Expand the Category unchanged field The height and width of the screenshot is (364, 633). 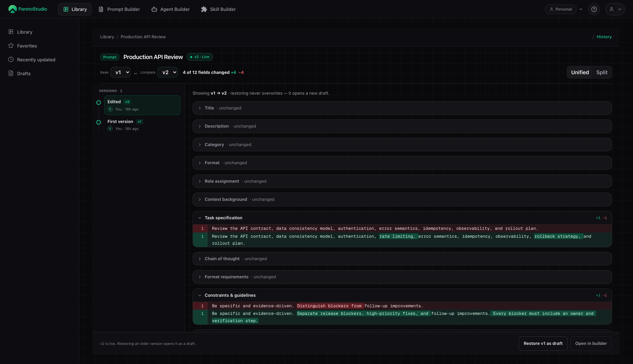tap(402, 145)
